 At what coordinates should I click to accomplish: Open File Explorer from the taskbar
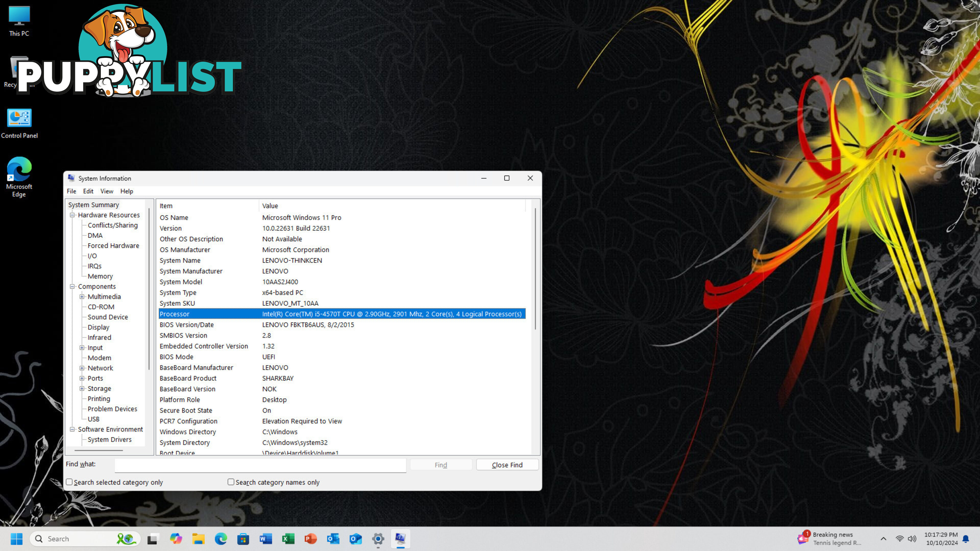[x=198, y=539]
